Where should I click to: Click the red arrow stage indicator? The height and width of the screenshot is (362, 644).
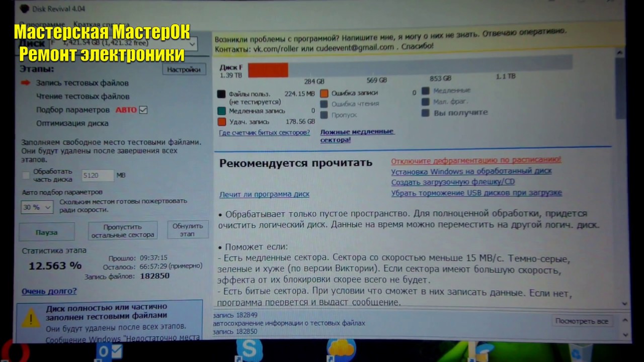tap(25, 83)
